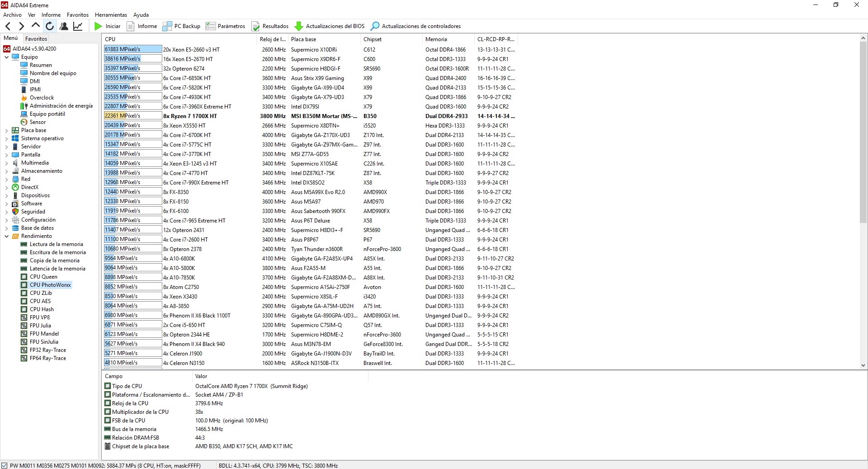Open Actualizaciones de controladores
The height and width of the screenshot is (469, 868).
(x=415, y=26)
